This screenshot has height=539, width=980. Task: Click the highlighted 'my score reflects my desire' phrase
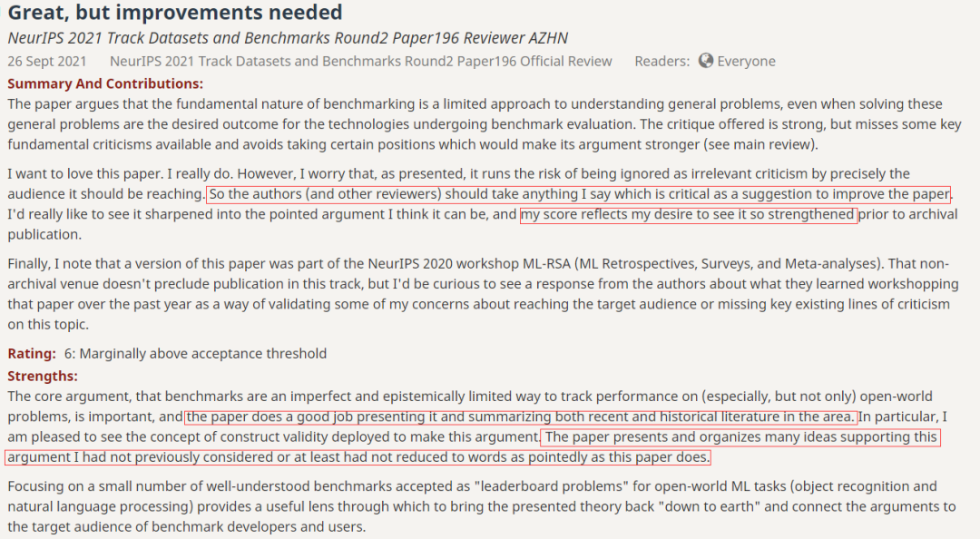(x=688, y=214)
